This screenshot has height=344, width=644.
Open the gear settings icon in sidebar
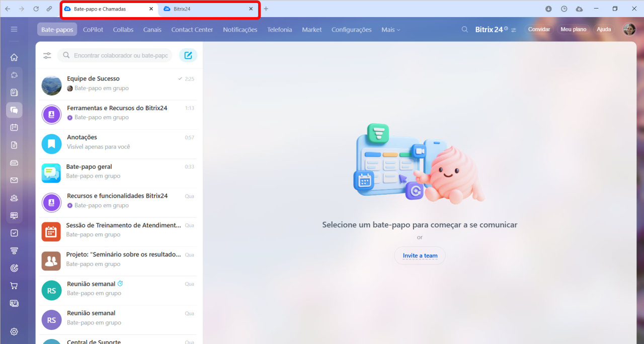[x=14, y=331]
